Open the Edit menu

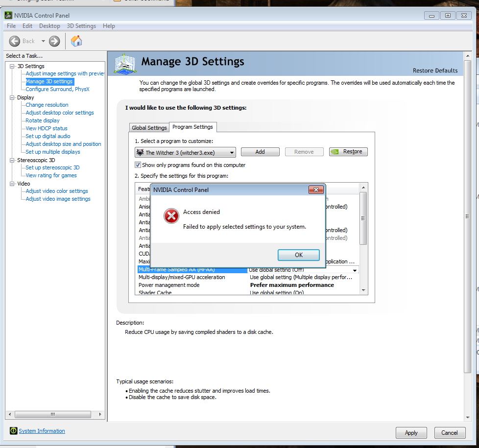click(27, 26)
